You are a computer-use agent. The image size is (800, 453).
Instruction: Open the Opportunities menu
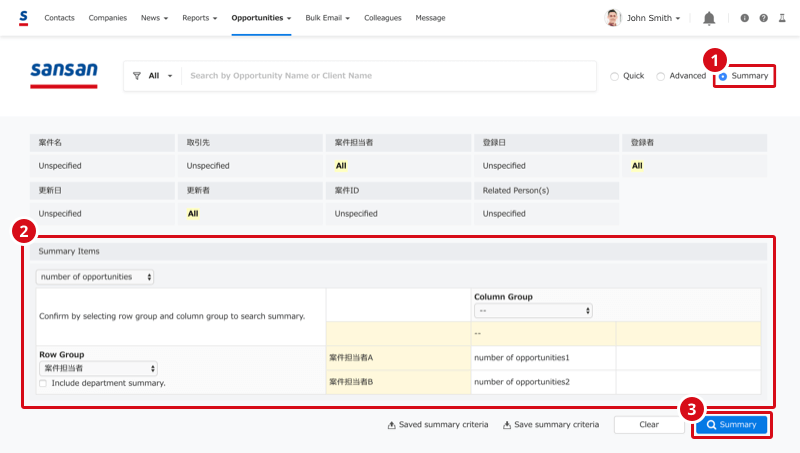click(x=261, y=18)
